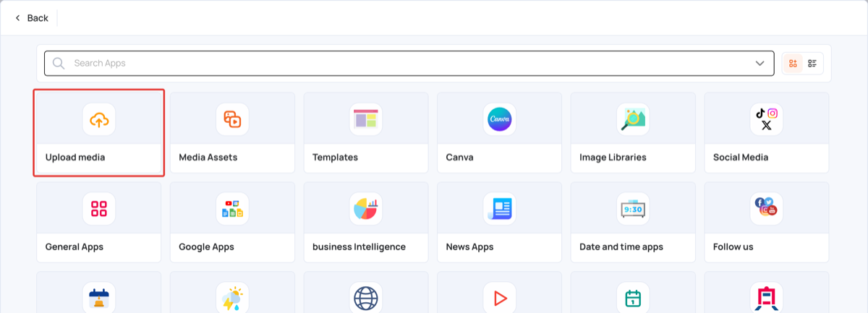Open the Media Assets icon
The width and height of the screenshot is (868, 313).
tap(232, 119)
